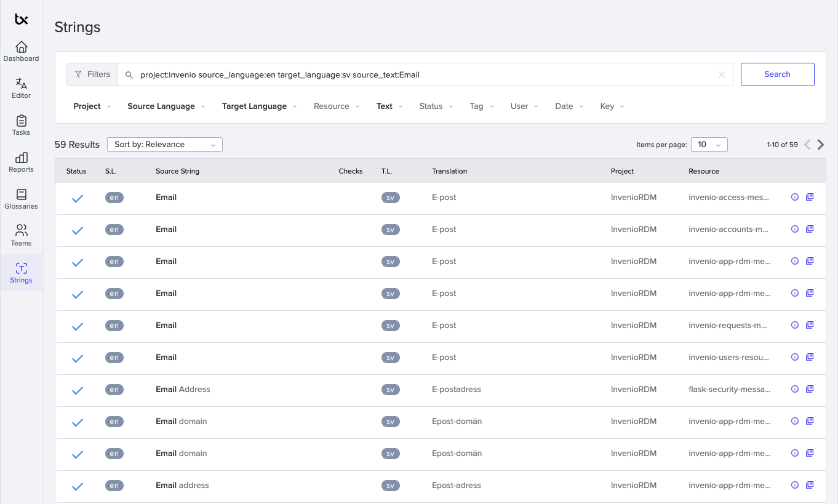838x504 pixels.
Task: Open the Key filter dropdown
Action: click(x=612, y=106)
